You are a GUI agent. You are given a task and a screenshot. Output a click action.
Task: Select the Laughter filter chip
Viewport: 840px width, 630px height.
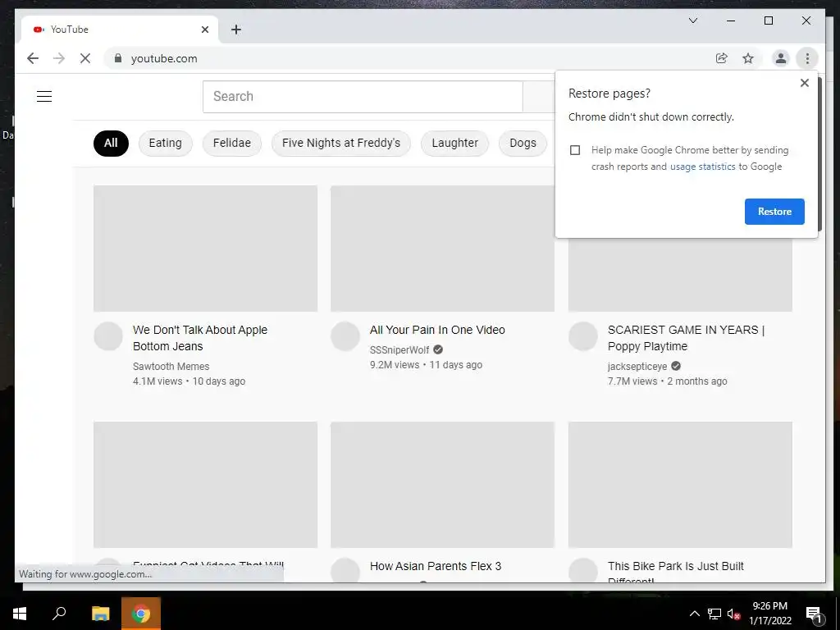click(x=454, y=143)
